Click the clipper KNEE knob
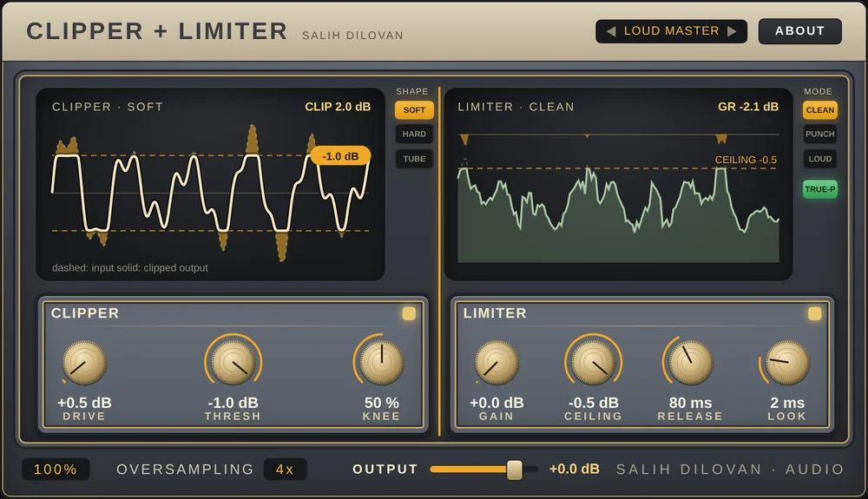The image size is (868, 499). tap(381, 363)
